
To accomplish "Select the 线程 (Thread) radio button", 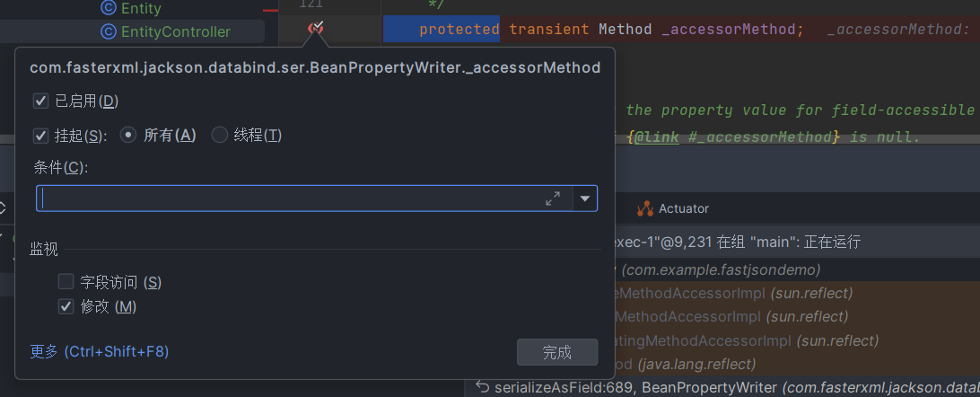I will click(x=220, y=136).
